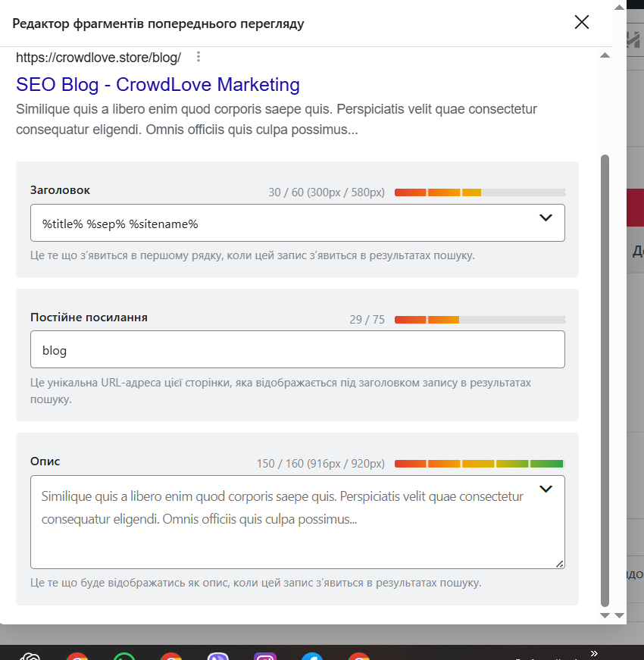Viewport: 644px width, 660px height.
Task: Open ChatGPT from the taskbar
Action: tap(30, 656)
